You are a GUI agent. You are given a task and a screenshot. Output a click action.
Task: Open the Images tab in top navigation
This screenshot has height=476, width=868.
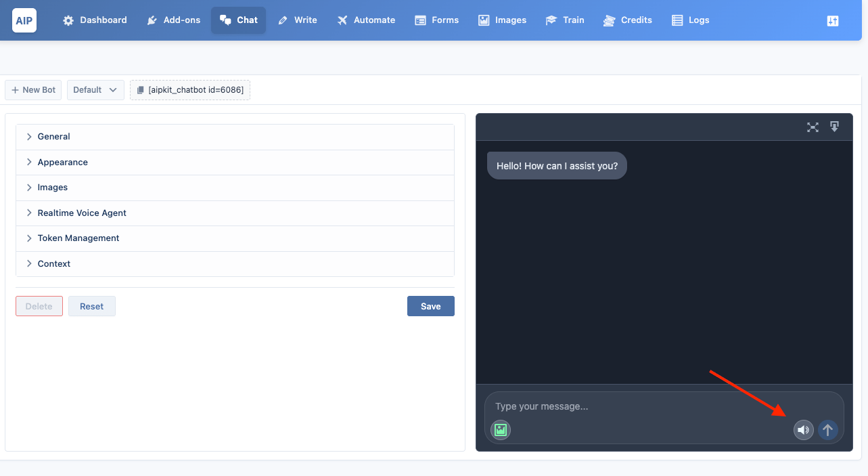[x=502, y=20]
